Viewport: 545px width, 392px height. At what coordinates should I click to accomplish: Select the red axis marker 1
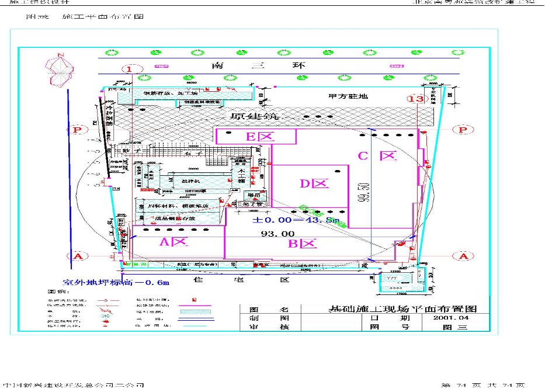tap(132, 69)
